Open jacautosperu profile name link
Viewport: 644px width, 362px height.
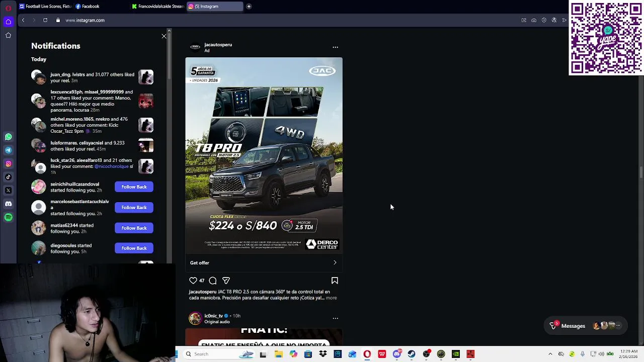[218, 44]
